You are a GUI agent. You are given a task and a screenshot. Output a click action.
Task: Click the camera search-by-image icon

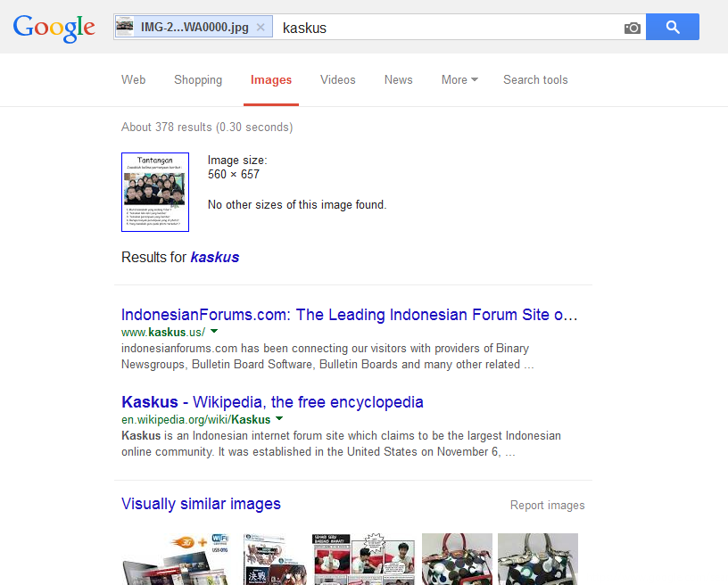(x=632, y=28)
